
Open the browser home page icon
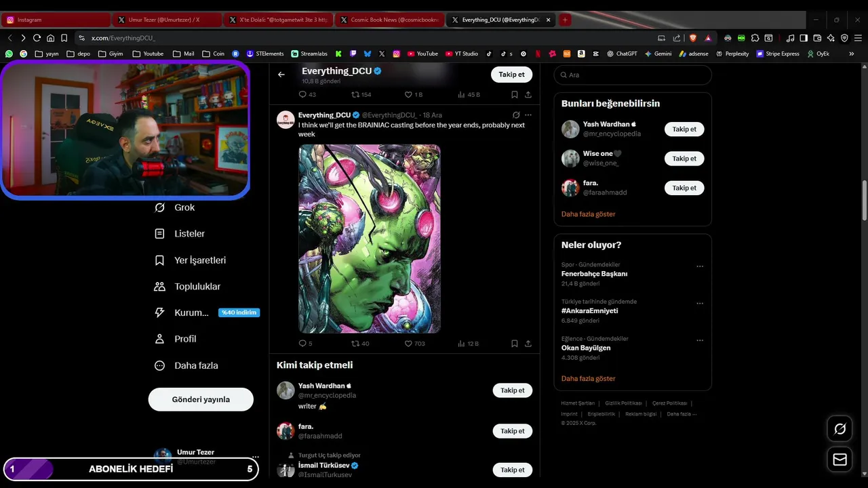50,38
